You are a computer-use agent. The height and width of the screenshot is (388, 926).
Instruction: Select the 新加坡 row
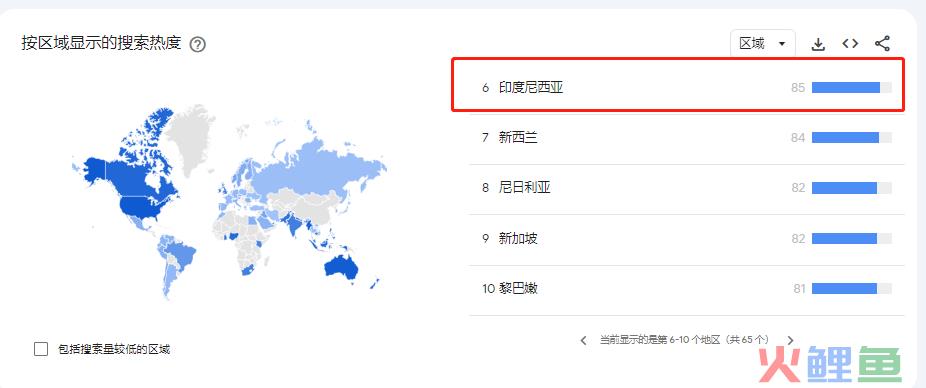coord(687,239)
